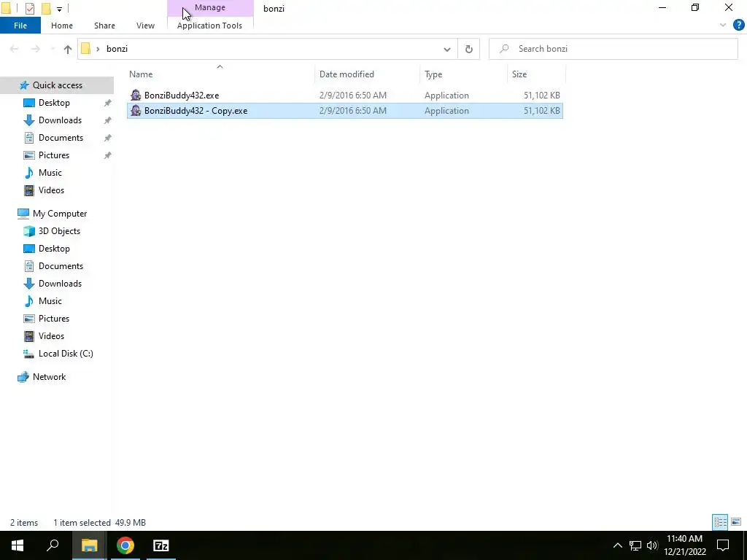Click the 51,102 KB size of BonziBuddy432.exe
The width and height of the screenshot is (747, 560).
pos(542,96)
